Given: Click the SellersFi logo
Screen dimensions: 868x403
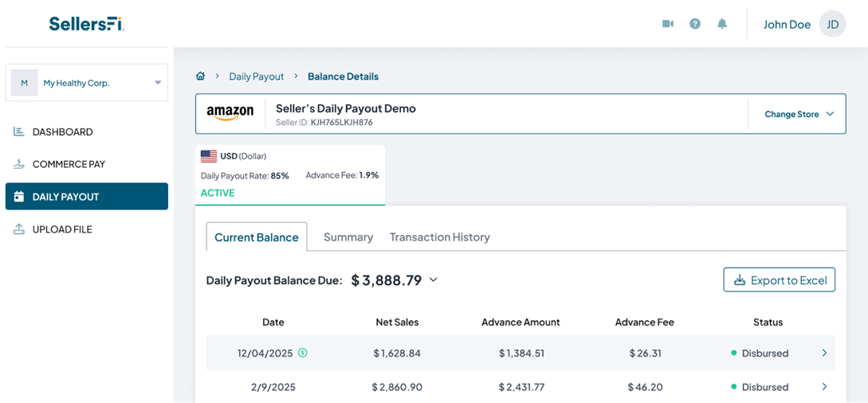Looking at the screenshot, I should [x=86, y=24].
